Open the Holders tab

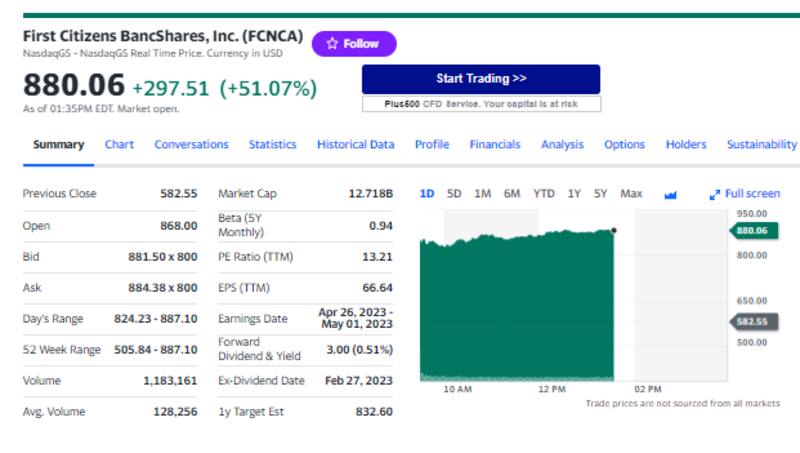tap(686, 145)
